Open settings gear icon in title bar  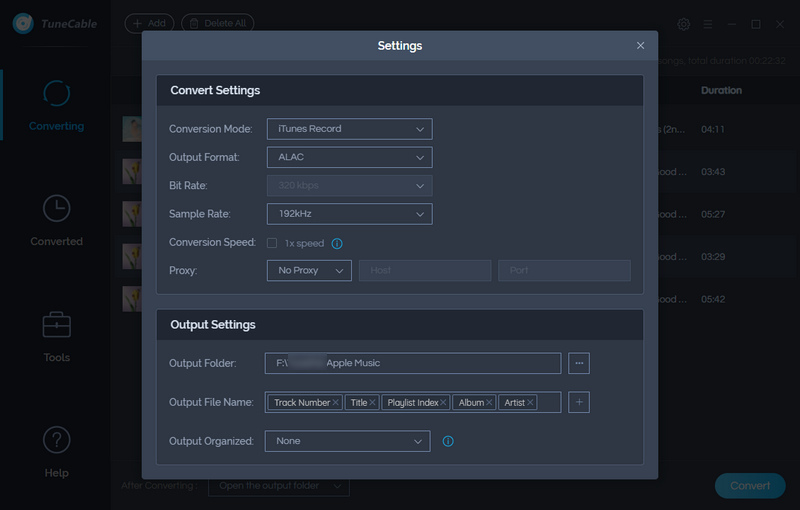684,24
